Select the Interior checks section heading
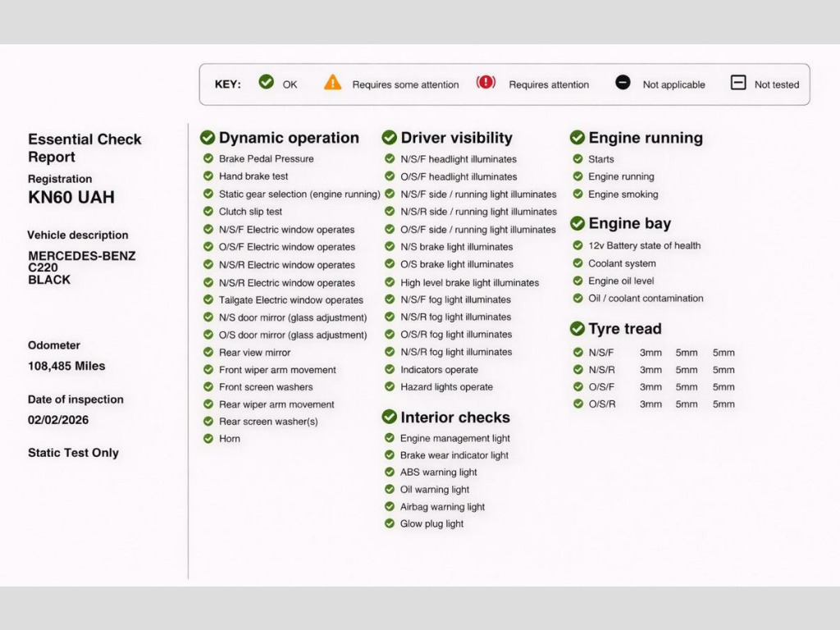This screenshot has height=630, width=840. [x=455, y=418]
